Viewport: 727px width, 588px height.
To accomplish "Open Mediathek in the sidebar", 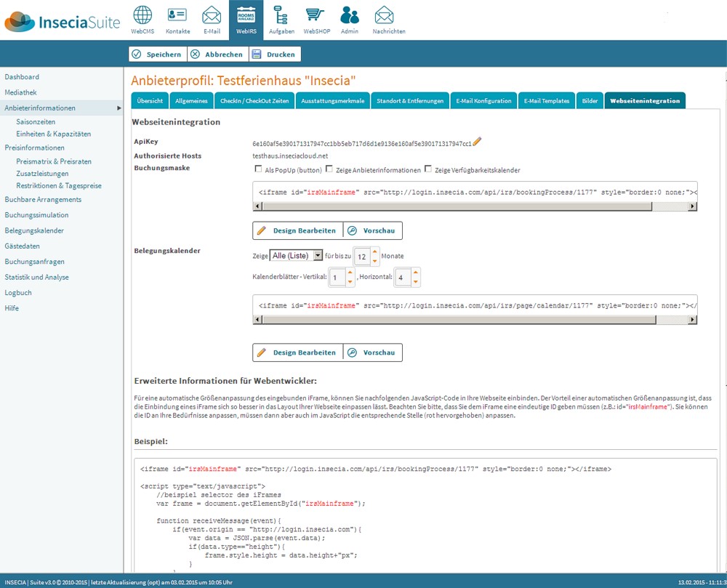I will click(x=20, y=92).
